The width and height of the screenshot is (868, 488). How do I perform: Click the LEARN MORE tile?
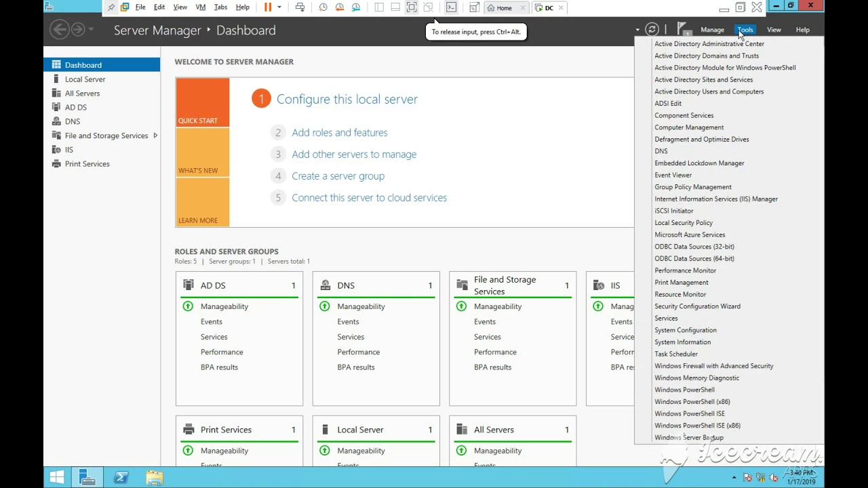pos(202,202)
